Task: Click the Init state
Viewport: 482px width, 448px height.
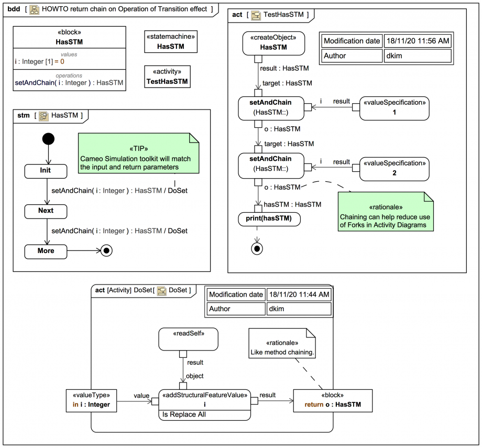Action: tap(46, 171)
